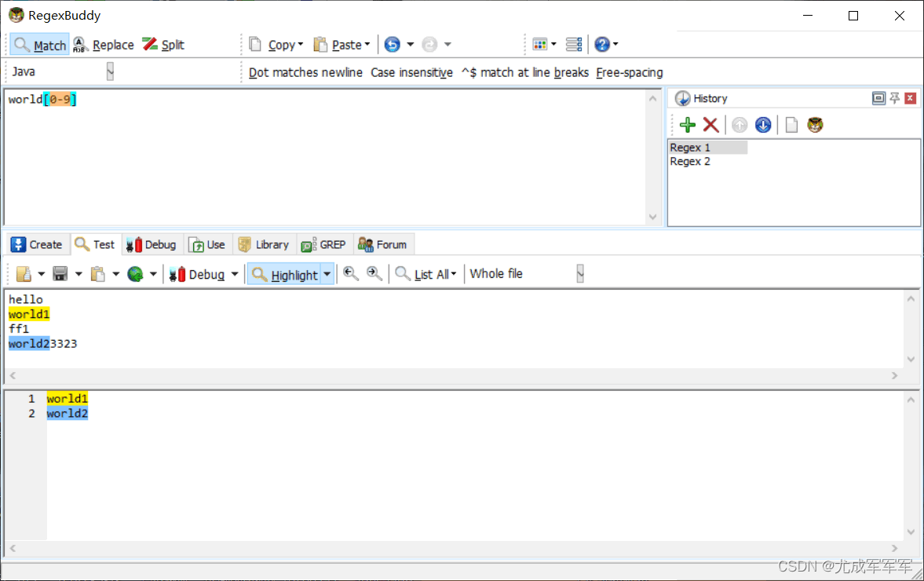Expand the Undo history arrow
924x581 pixels.
coord(411,44)
